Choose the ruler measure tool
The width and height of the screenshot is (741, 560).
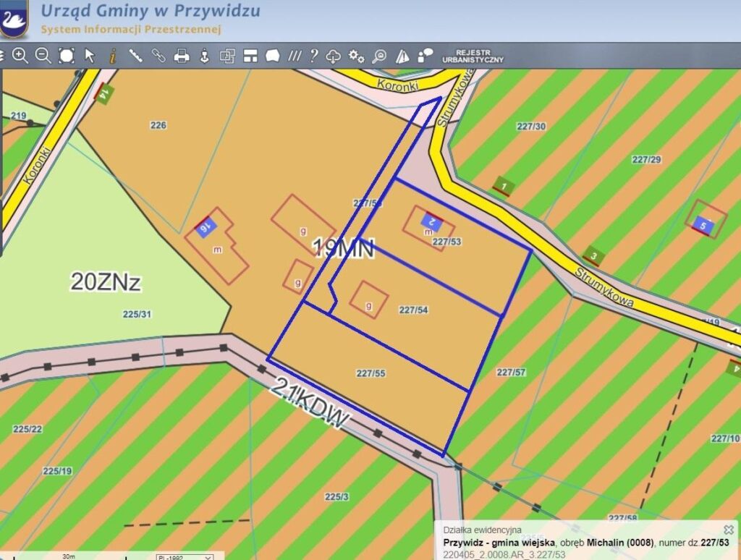[x=135, y=56]
